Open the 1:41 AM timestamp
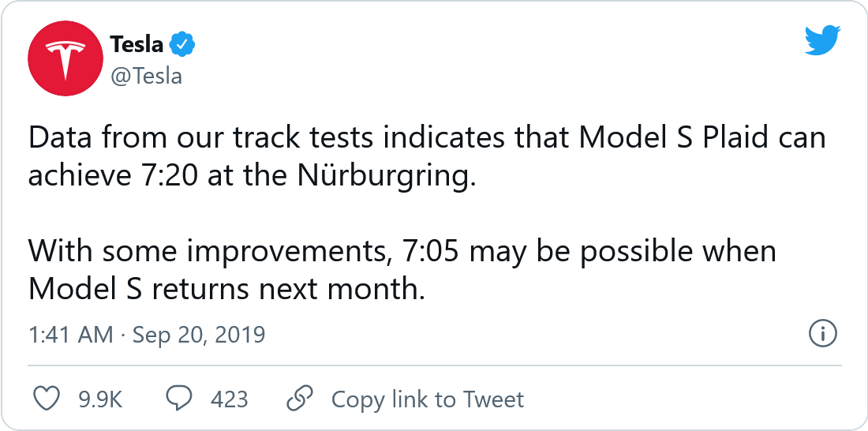Screen dimensions: 868x431 click(x=71, y=335)
